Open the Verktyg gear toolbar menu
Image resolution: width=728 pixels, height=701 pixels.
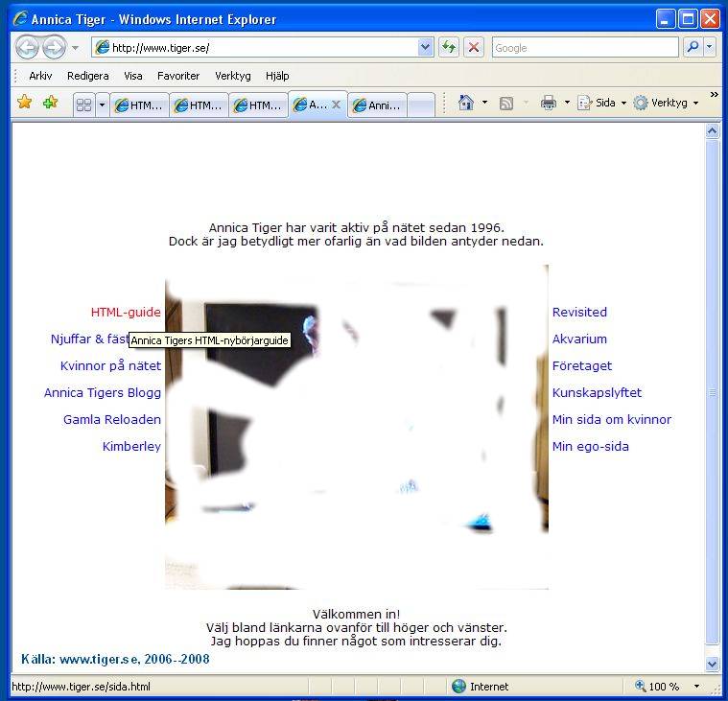666,103
